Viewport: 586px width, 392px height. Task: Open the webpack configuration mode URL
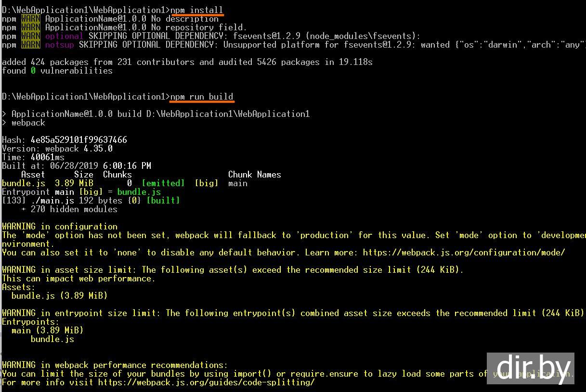pos(464,253)
